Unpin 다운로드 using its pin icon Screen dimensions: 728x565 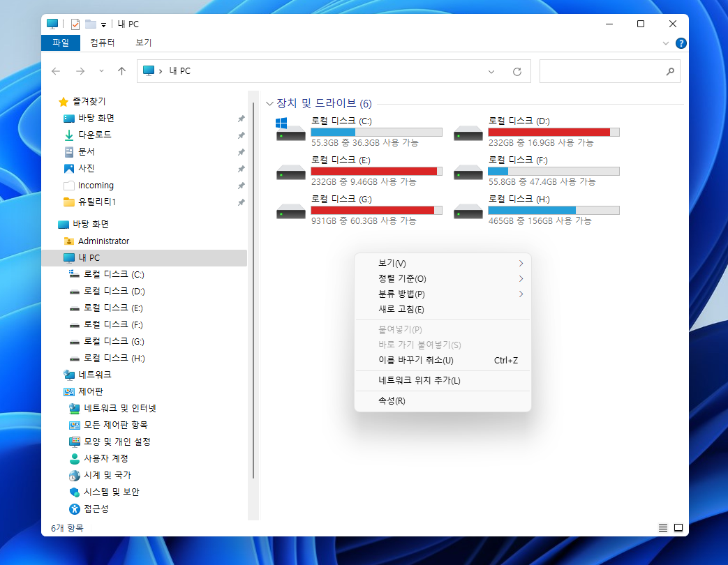[241, 135]
